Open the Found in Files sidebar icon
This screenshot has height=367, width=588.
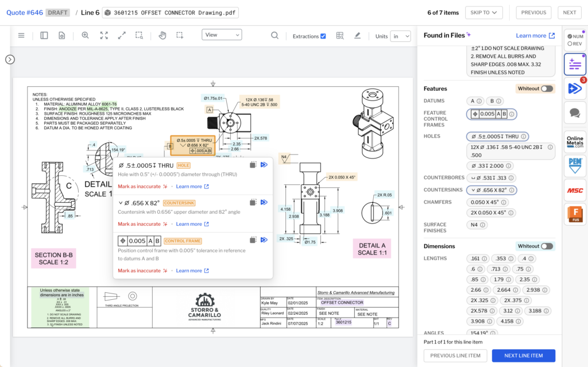(575, 64)
